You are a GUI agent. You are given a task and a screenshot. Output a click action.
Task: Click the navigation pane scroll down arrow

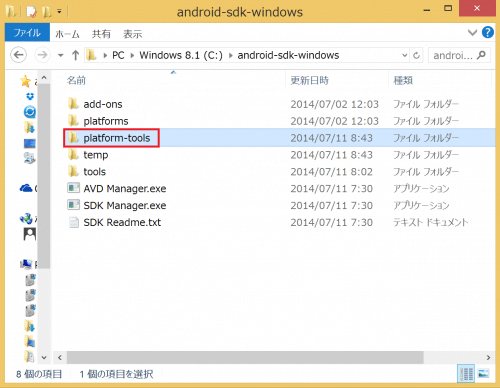click(44, 357)
